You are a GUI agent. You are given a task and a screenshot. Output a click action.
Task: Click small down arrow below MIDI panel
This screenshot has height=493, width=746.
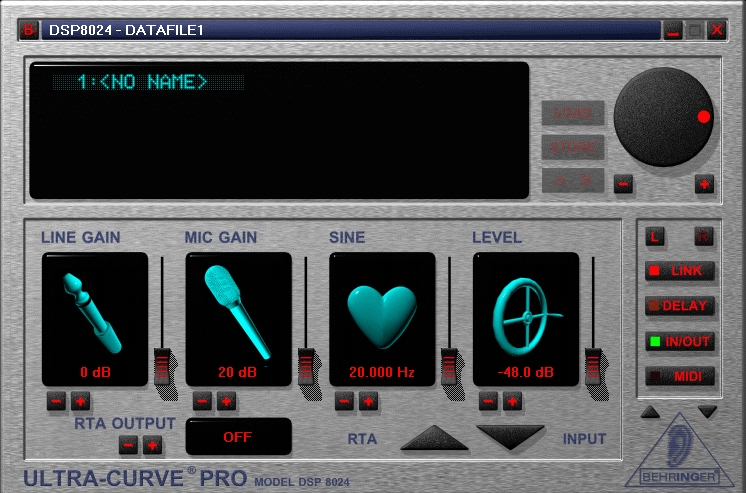(707, 412)
